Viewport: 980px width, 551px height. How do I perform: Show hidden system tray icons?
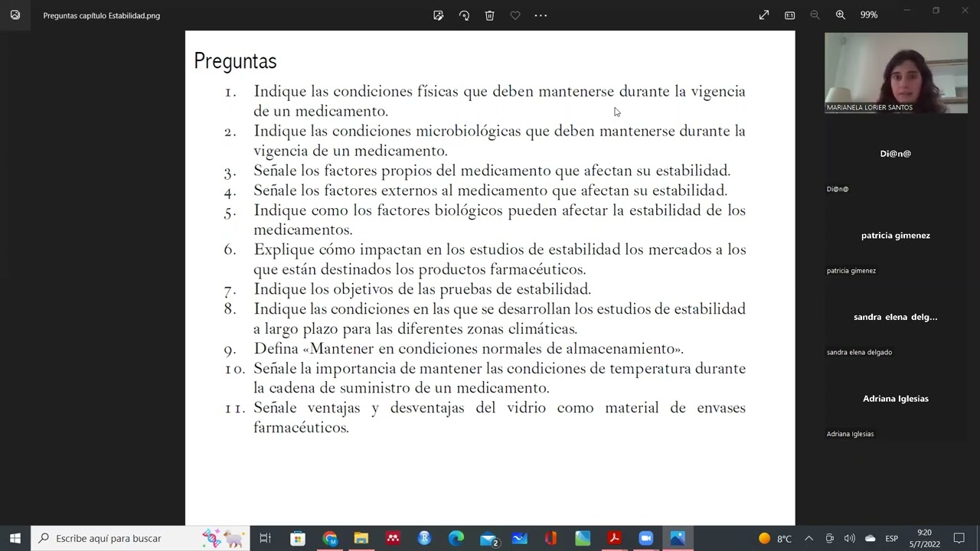coord(808,538)
